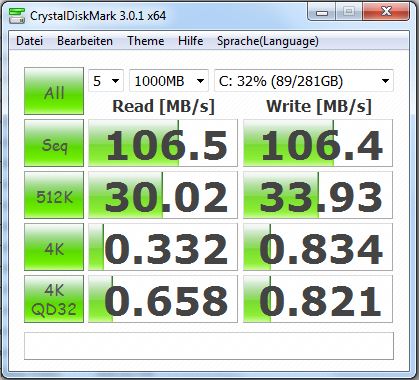Open the 1000MB test size dropdown
419x380 pixels.
pyautogui.click(x=169, y=80)
